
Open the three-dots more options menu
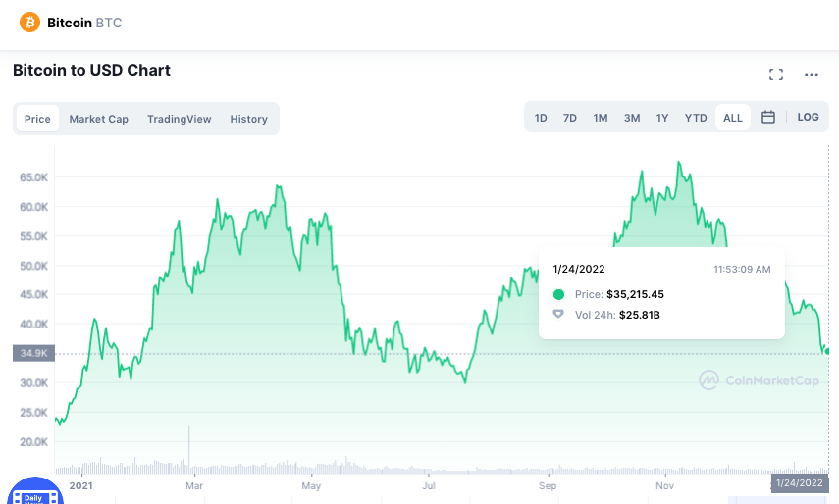812,75
